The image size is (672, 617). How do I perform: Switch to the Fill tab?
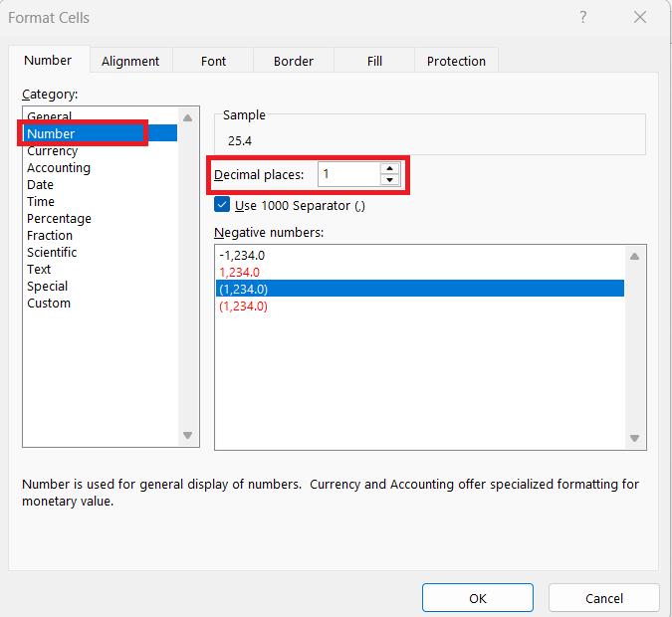tap(374, 62)
